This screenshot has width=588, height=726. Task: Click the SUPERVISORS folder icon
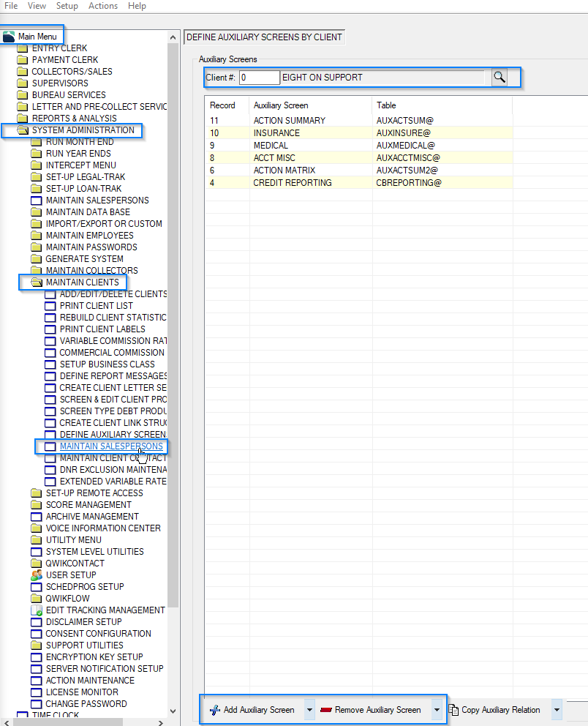(22, 83)
